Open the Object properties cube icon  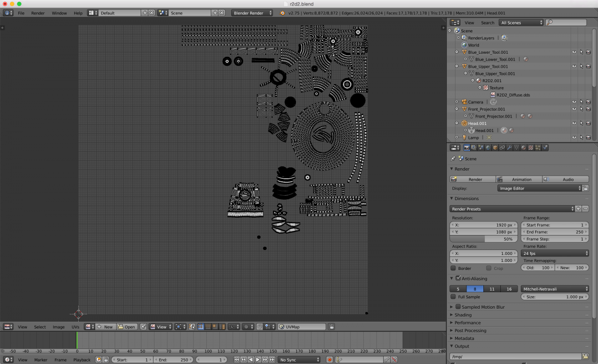[x=495, y=147]
